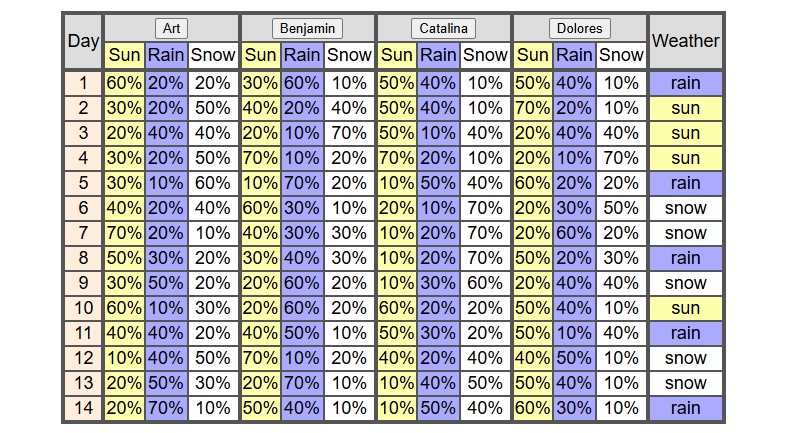Screen dimensions: 794x433
Task: Click the Catalina forecaster button
Action: tap(443, 28)
